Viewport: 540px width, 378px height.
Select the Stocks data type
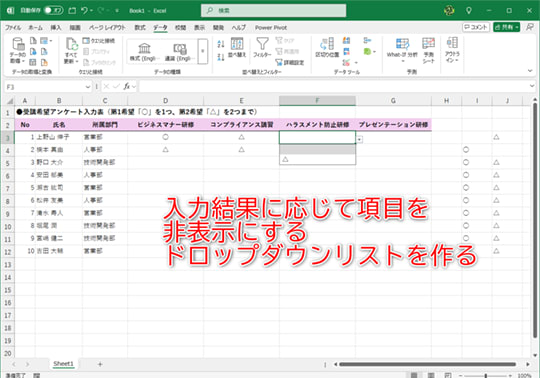(x=144, y=52)
